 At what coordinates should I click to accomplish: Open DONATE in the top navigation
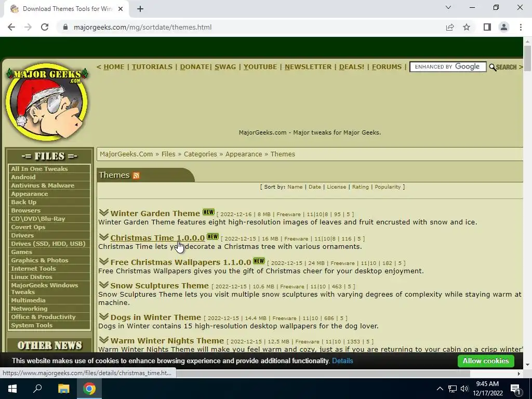(x=194, y=67)
